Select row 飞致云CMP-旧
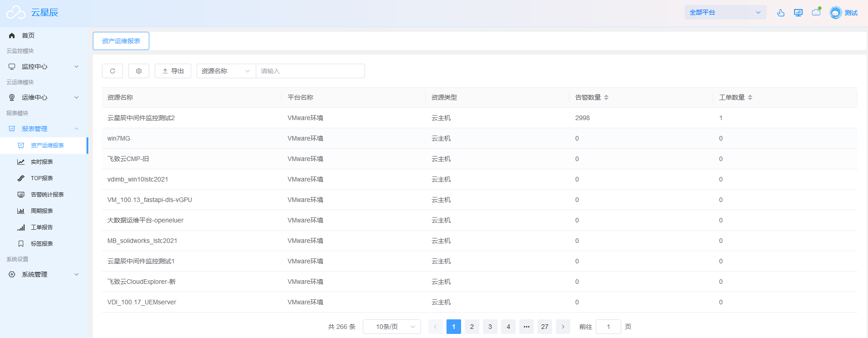Screen dimensions: 868x338 click(x=479, y=159)
